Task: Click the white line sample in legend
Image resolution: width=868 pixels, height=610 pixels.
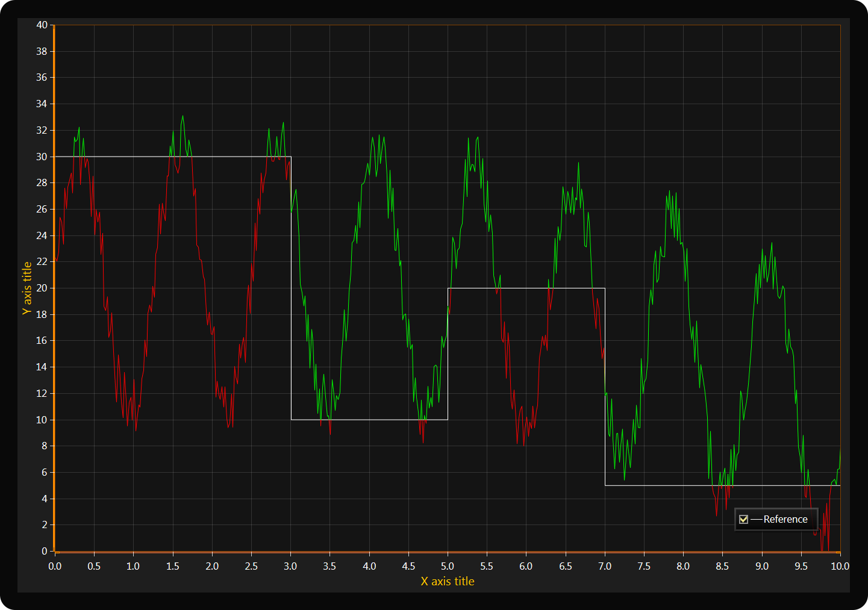Action: tap(757, 519)
